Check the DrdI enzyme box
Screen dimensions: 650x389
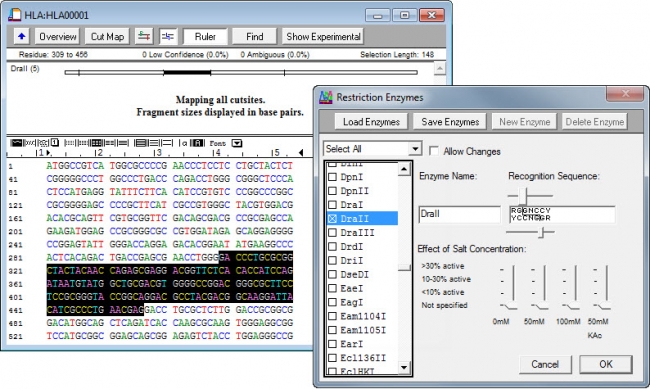coord(332,247)
